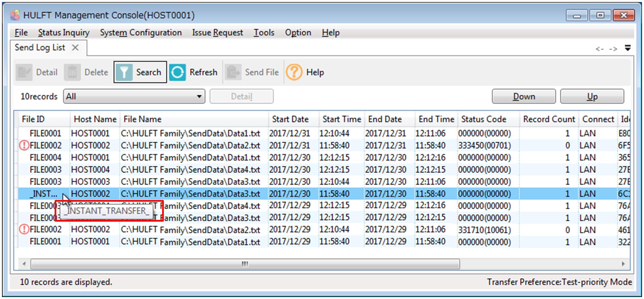Screen dimensions: 644x299
Task: Sort by Host Name column header
Action: point(95,119)
